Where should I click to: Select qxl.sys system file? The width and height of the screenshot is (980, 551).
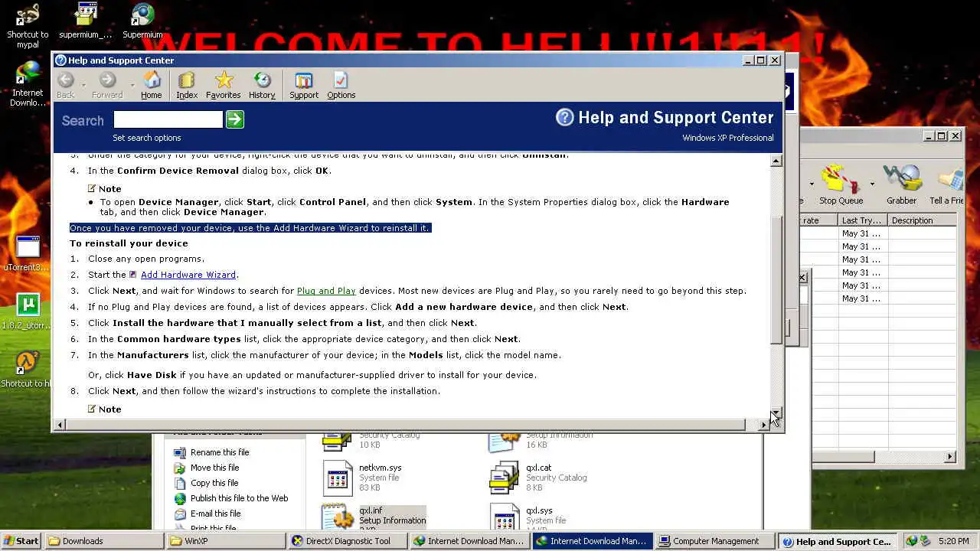pyautogui.click(x=504, y=518)
